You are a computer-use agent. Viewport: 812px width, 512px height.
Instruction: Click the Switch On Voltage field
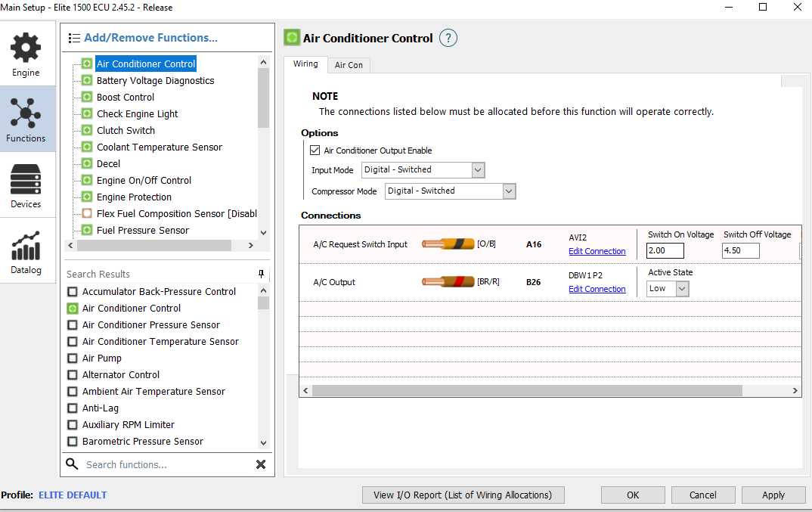pyautogui.click(x=665, y=251)
